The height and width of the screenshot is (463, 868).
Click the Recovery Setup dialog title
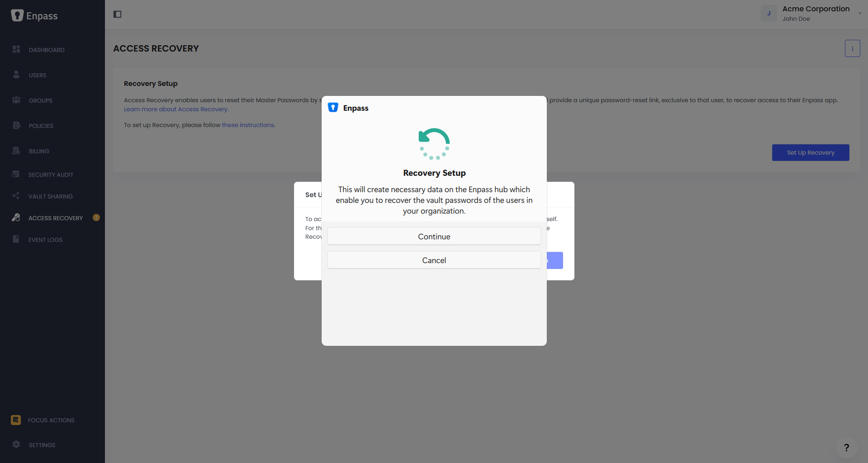click(x=434, y=173)
